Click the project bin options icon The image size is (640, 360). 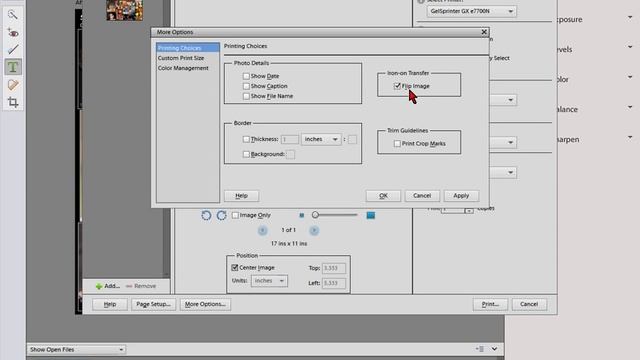480,349
